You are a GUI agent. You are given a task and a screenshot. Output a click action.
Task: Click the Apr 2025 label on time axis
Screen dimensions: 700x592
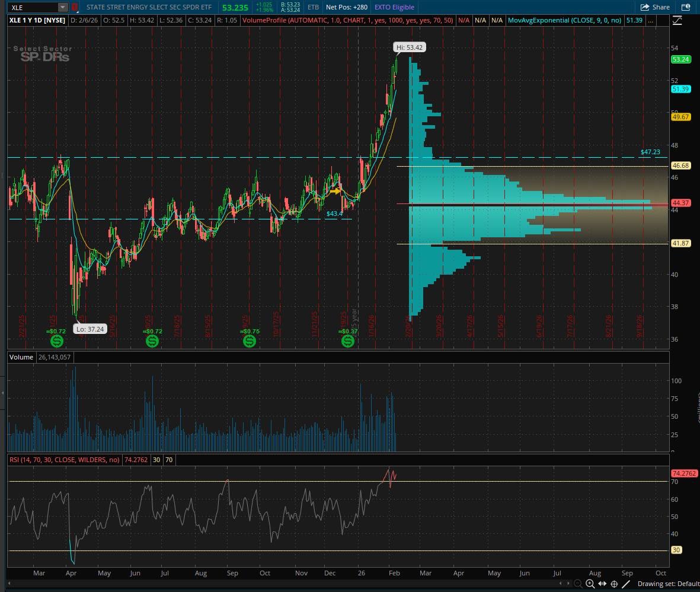[x=71, y=573]
